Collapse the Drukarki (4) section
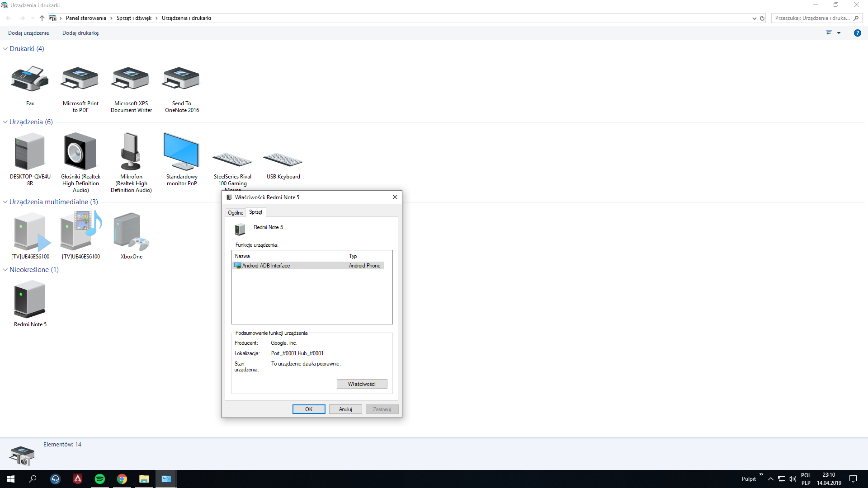 point(5,49)
